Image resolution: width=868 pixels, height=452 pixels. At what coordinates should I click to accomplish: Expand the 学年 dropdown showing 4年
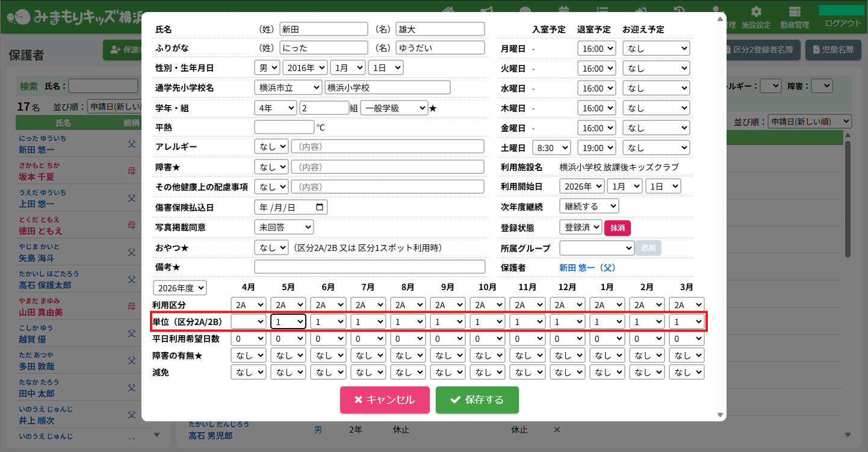[x=275, y=108]
